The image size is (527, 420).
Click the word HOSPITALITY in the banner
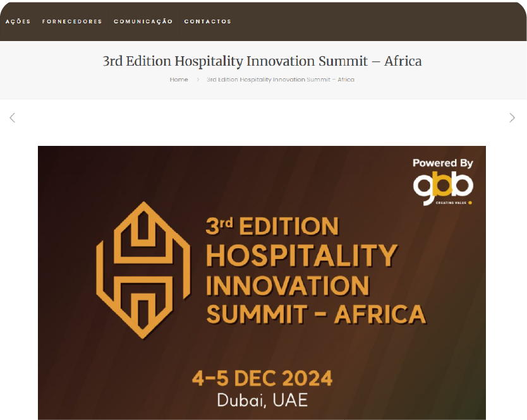(302, 256)
